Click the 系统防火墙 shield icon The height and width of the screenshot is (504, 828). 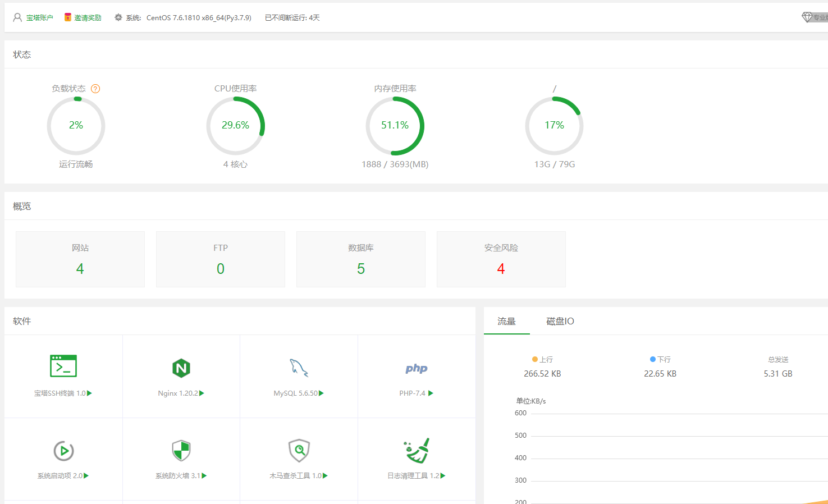(181, 450)
